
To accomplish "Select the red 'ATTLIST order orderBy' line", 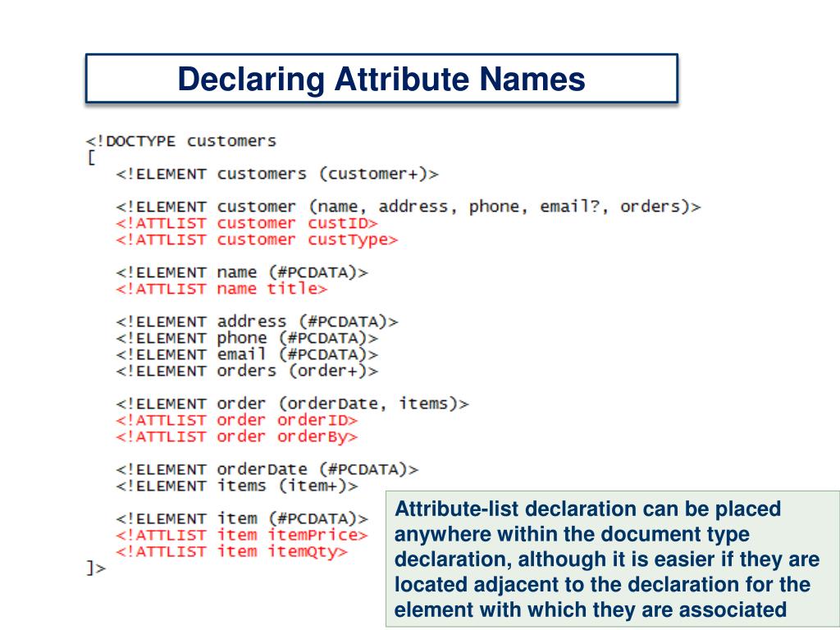I will (x=237, y=437).
